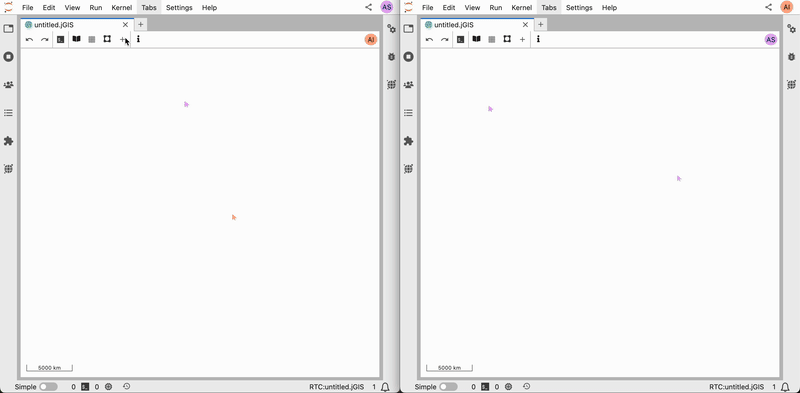Click notification bell in left window status bar
The height and width of the screenshot is (393, 800).
[386, 387]
